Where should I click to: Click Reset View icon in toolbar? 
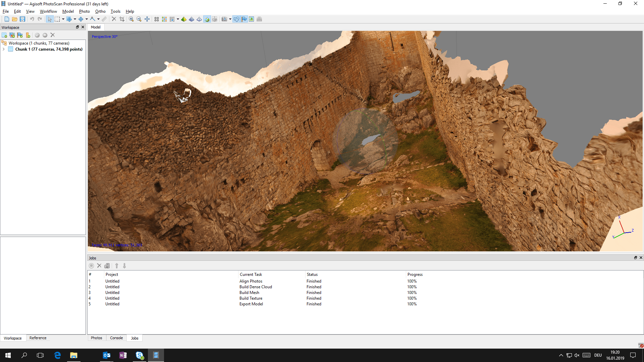[147, 19]
